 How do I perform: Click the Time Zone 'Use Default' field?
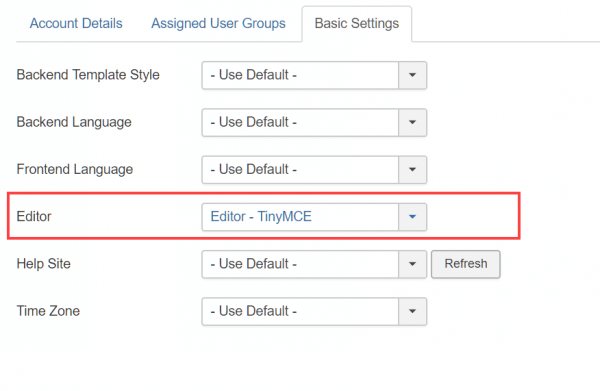pyautogui.click(x=300, y=311)
